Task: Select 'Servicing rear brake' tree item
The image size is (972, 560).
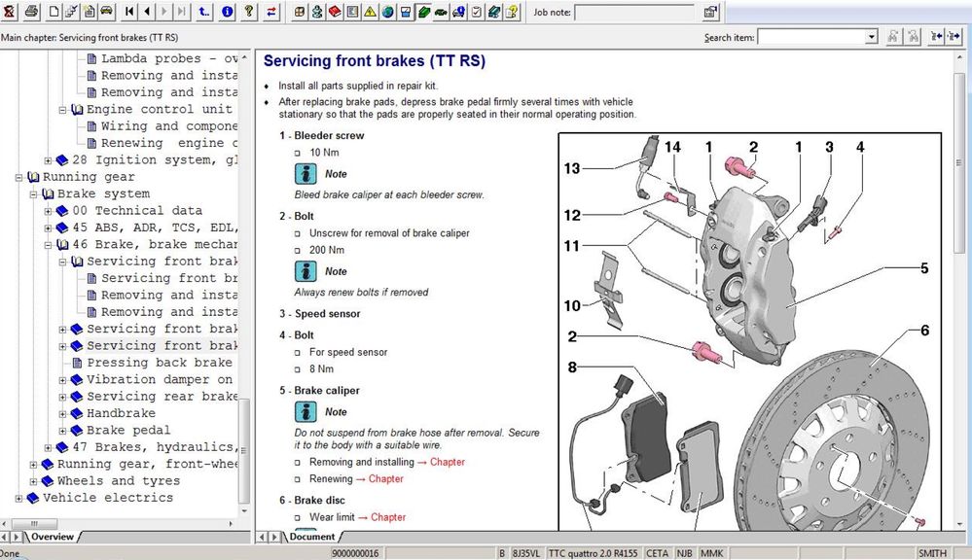Action: tap(162, 397)
